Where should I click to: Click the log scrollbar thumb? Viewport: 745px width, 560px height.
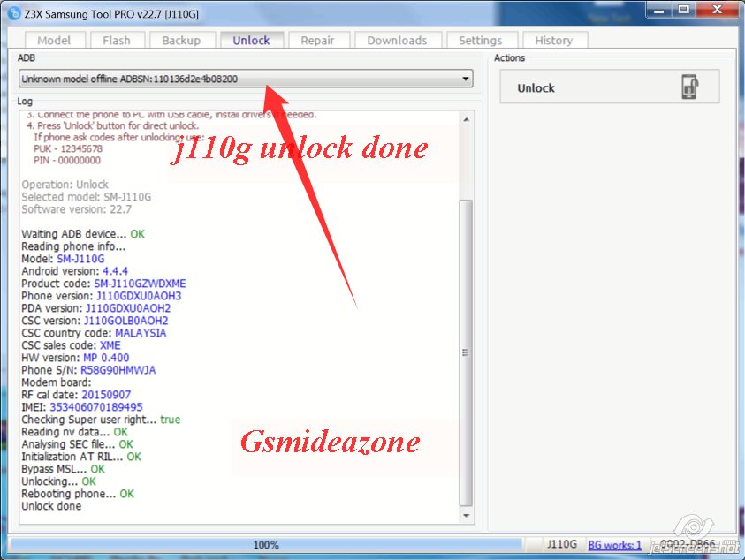coord(466,353)
